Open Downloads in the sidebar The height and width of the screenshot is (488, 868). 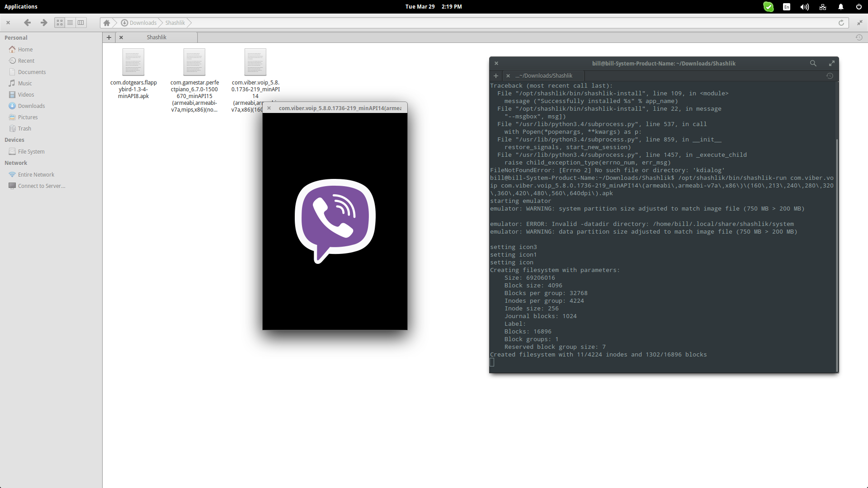point(31,106)
